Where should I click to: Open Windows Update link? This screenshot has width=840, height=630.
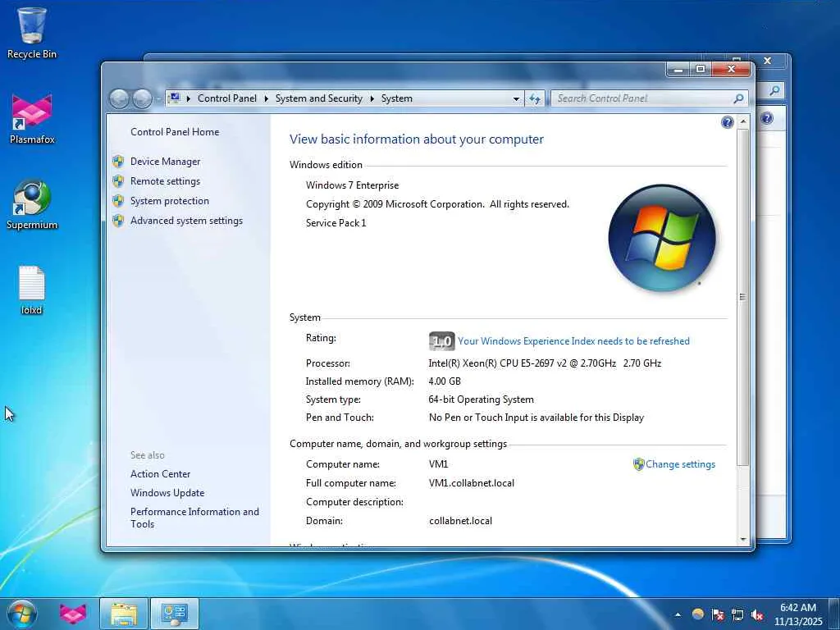click(167, 493)
